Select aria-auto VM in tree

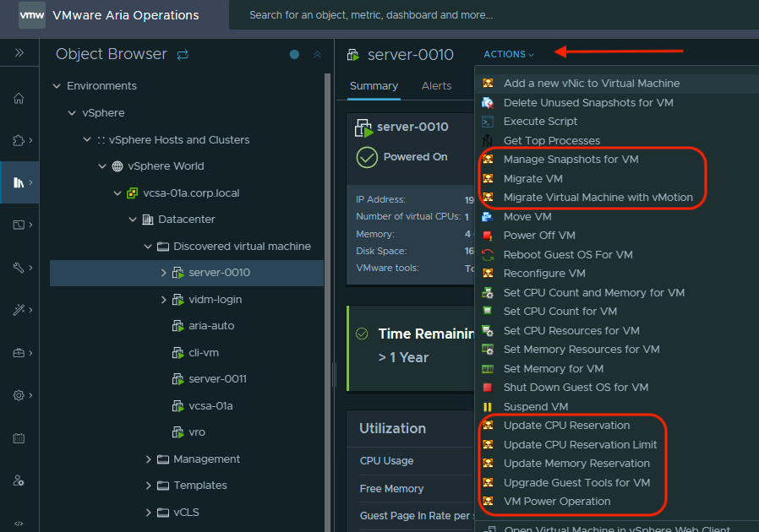click(x=211, y=326)
